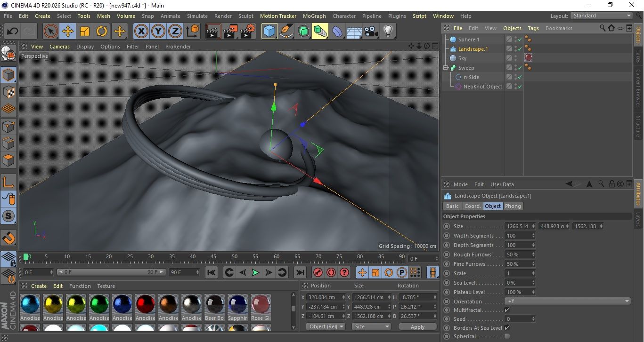Click the Undo arrow icon
Screen dimensions: 644x342
click(13, 32)
